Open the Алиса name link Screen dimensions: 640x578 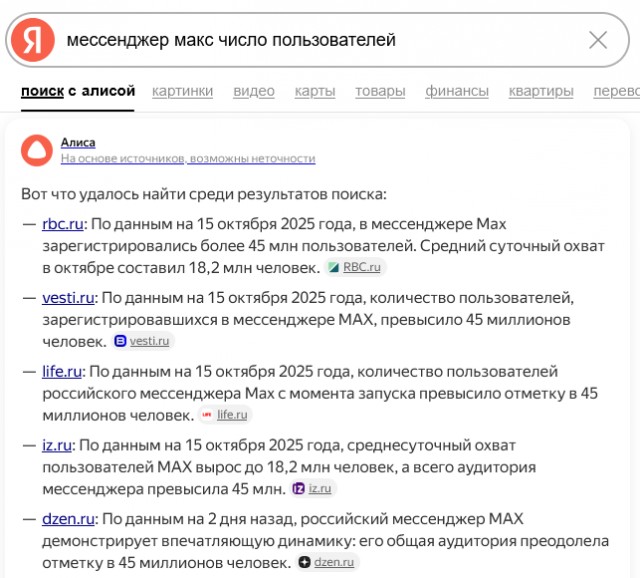click(78, 142)
